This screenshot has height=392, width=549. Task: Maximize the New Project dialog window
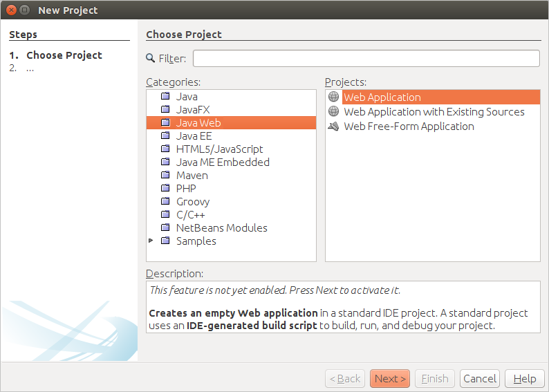(24, 10)
